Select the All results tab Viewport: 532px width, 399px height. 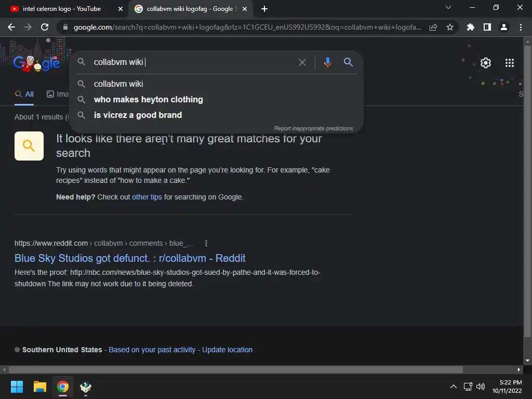tap(24, 95)
